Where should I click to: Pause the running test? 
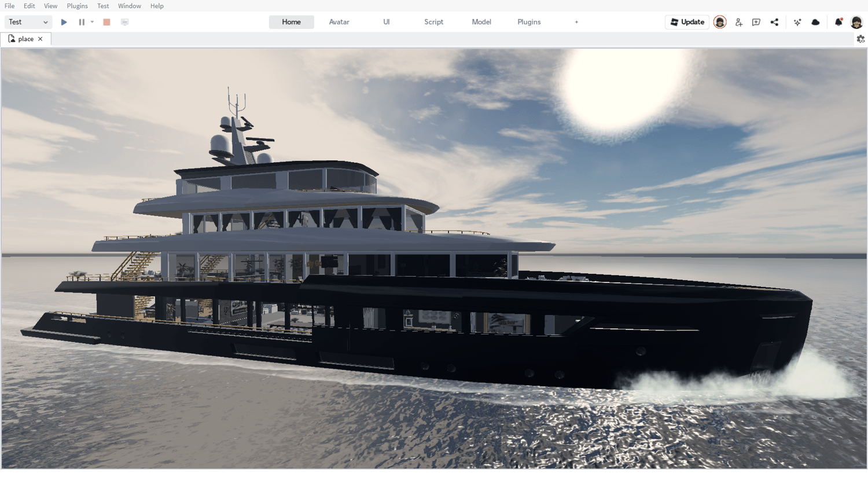pos(82,22)
